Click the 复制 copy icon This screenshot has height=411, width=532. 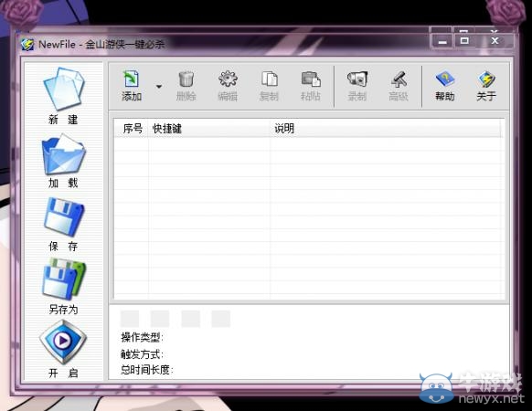pos(270,79)
